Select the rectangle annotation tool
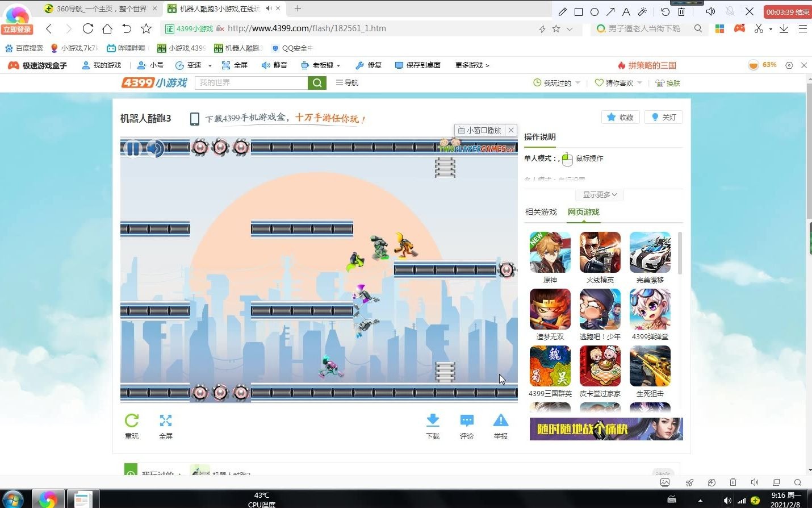Viewport: 812px width, 508px height. click(x=579, y=11)
